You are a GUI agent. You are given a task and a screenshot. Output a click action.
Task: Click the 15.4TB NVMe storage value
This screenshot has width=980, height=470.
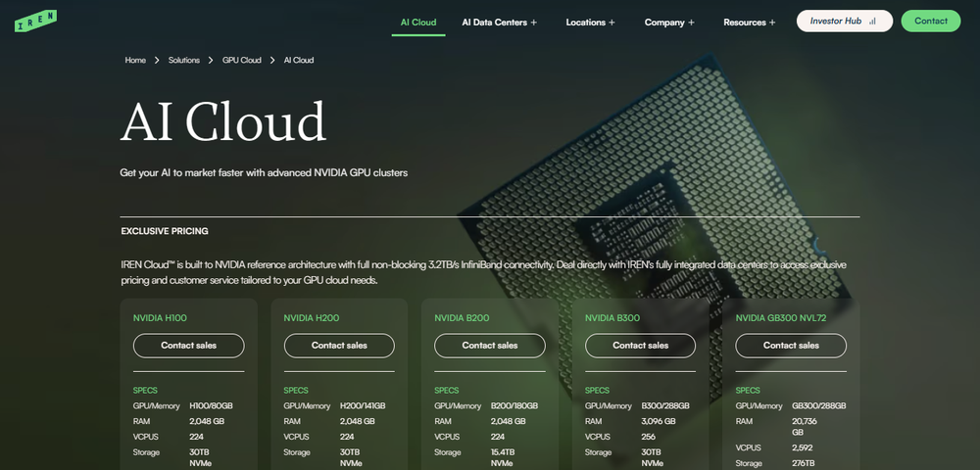pos(503,457)
